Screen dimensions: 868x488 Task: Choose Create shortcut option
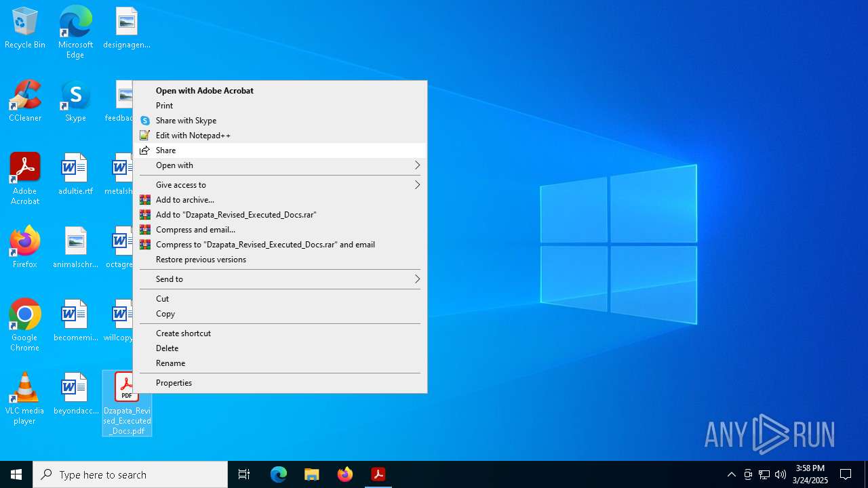[280, 333]
